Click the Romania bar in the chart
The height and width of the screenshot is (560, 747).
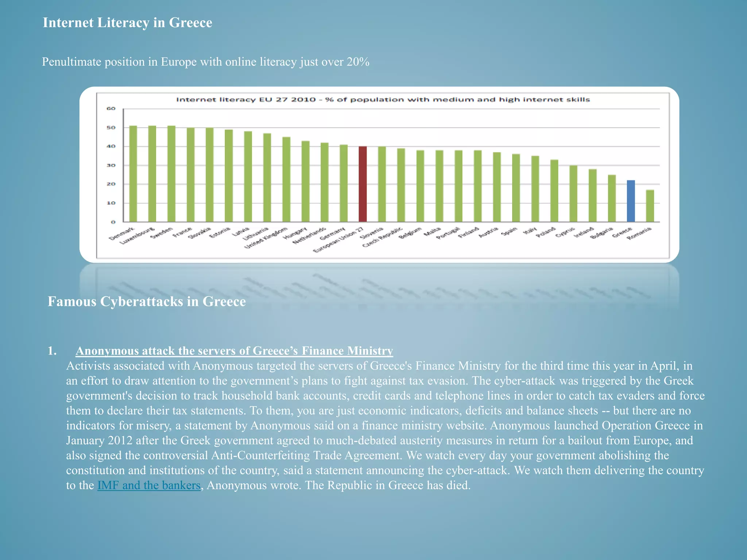click(x=650, y=206)
